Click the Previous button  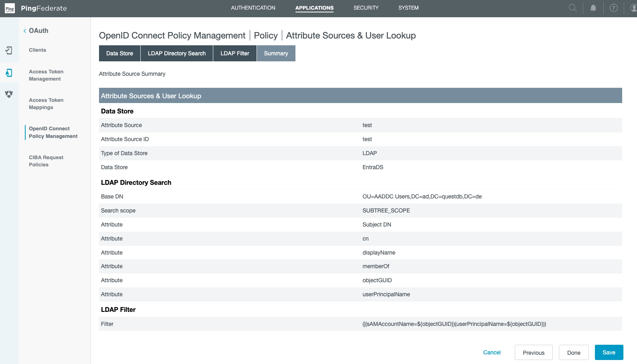tap(533, 353)
